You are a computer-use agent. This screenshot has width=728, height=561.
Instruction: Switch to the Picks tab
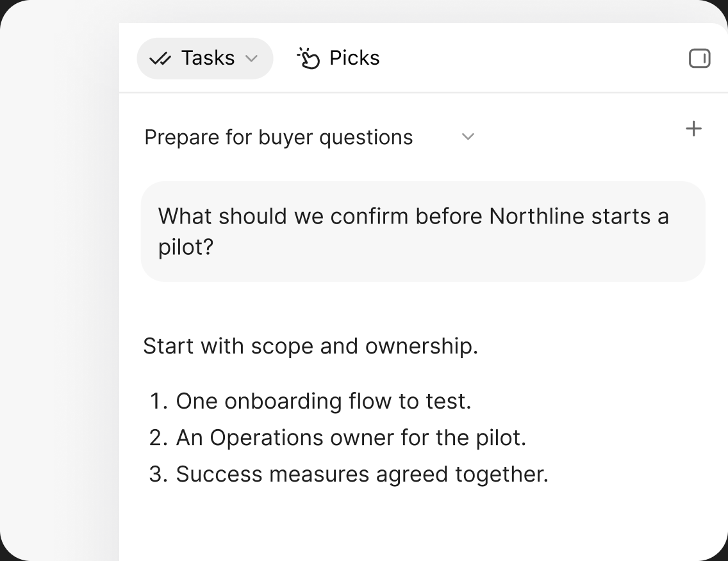[x=338, y=58]
